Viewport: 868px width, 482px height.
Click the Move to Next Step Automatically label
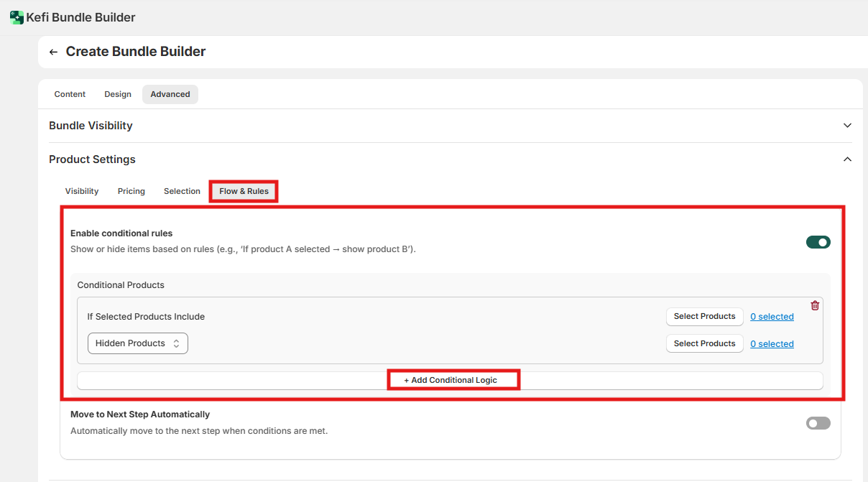[x=140, y=414]
